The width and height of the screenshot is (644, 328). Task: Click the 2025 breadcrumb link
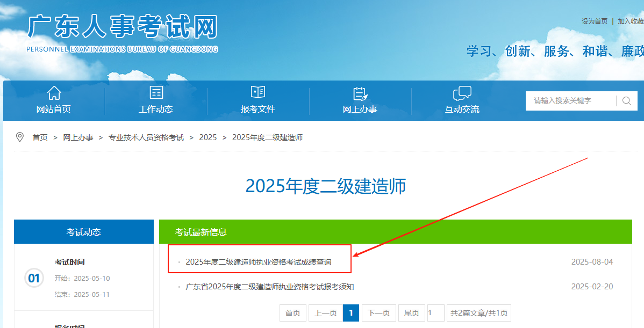208,137
